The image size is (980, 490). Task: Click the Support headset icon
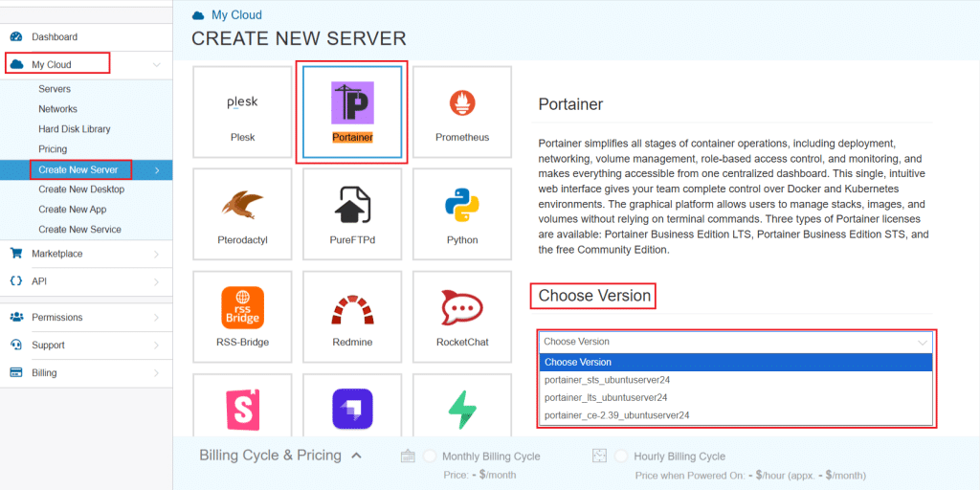16,345
